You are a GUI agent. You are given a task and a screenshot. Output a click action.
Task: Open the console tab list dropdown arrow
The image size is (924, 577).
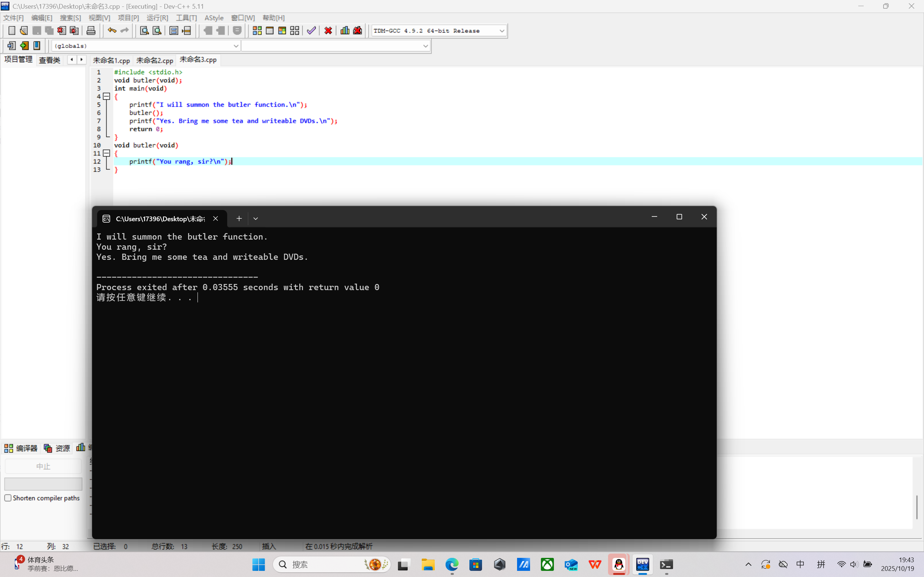[x=255, y=219]
